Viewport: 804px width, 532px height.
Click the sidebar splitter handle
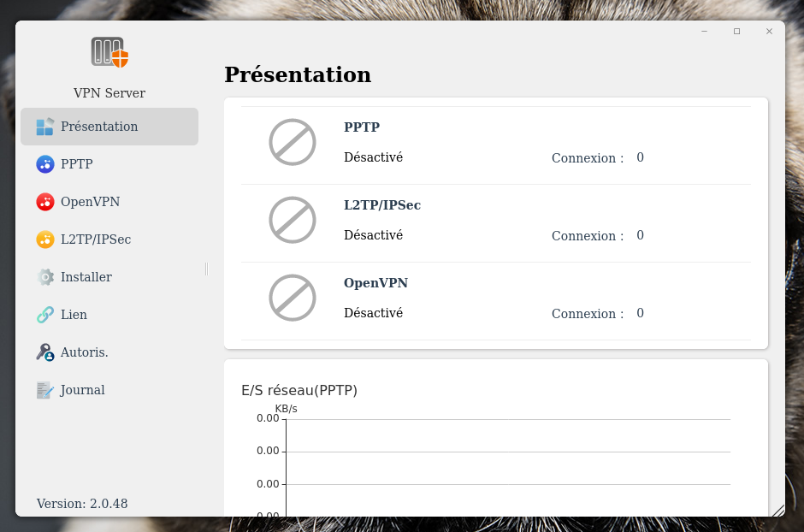(206, 269)
